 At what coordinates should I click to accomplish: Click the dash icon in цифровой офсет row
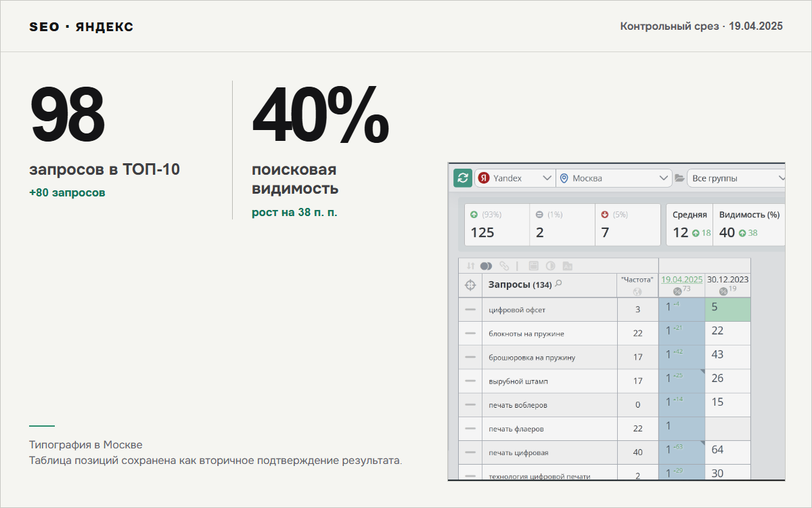(x=470, y=310)
